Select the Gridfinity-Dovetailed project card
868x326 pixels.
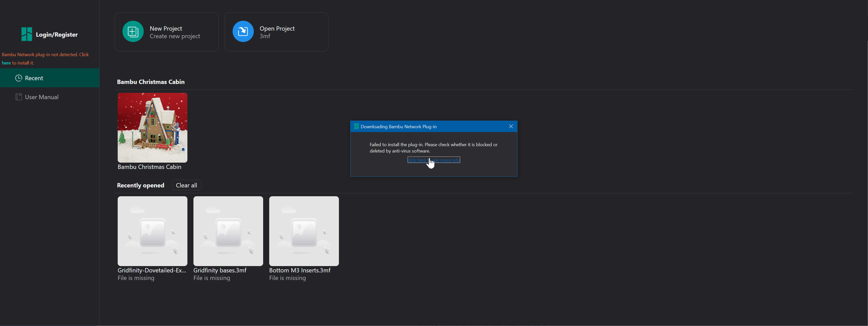152,231
